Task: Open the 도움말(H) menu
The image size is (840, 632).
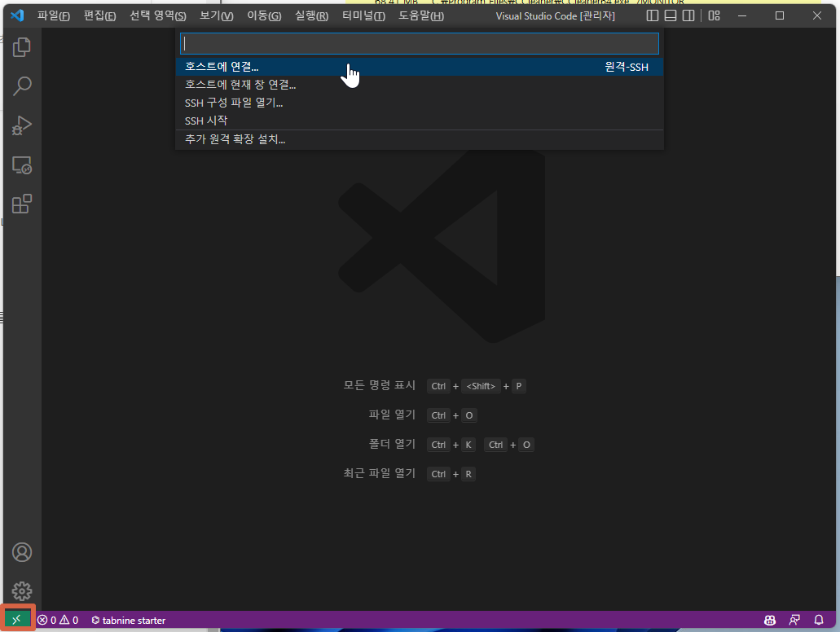Action: click(x=421, y=15)
